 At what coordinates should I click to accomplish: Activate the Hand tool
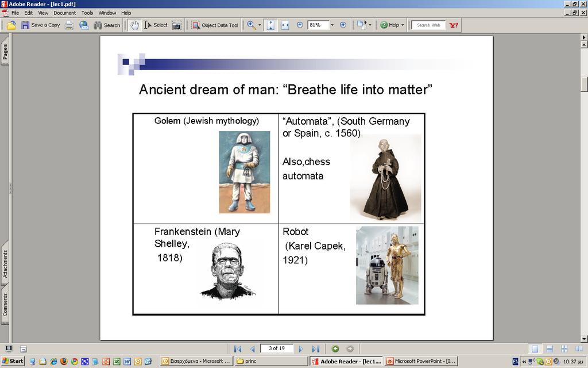134,25
